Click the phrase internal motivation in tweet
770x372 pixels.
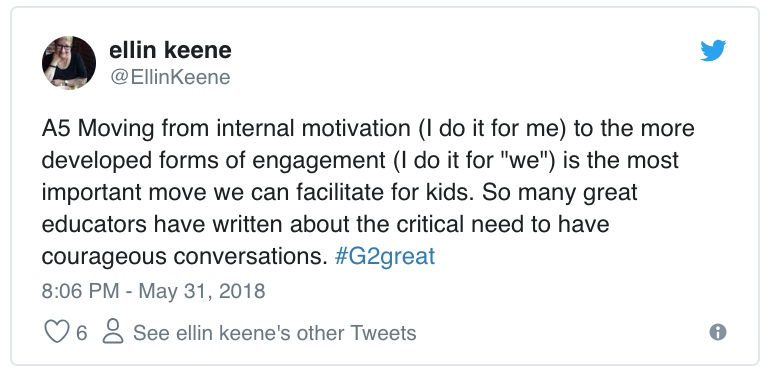click(x=313, y=128)
